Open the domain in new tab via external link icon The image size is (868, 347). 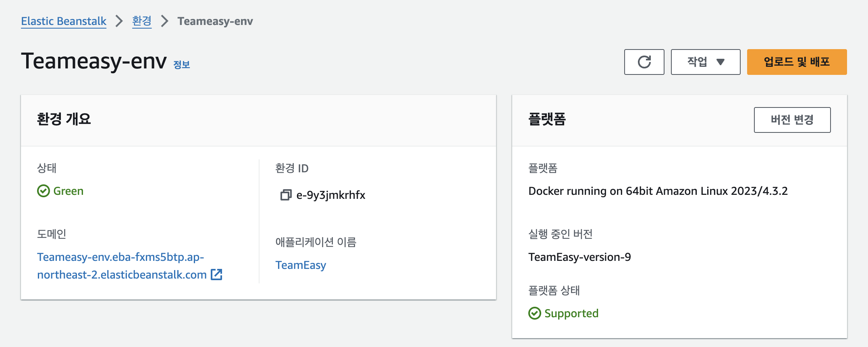[x=217, y=275]
